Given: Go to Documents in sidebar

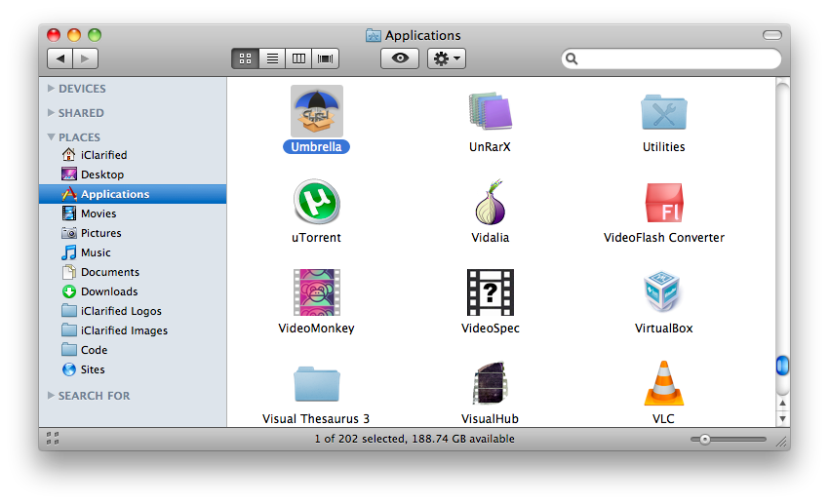Looking at the screenshot, I should [109, 272].
